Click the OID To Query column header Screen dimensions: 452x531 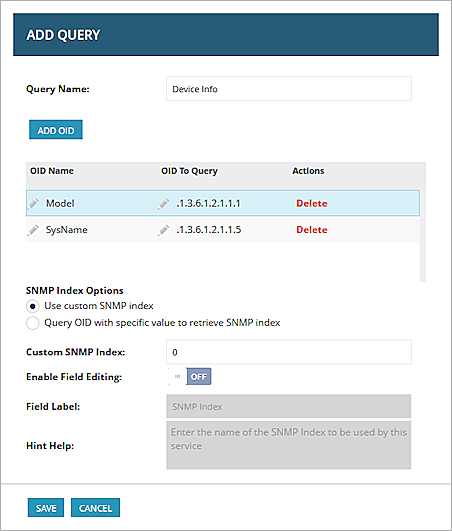point(189,171)
